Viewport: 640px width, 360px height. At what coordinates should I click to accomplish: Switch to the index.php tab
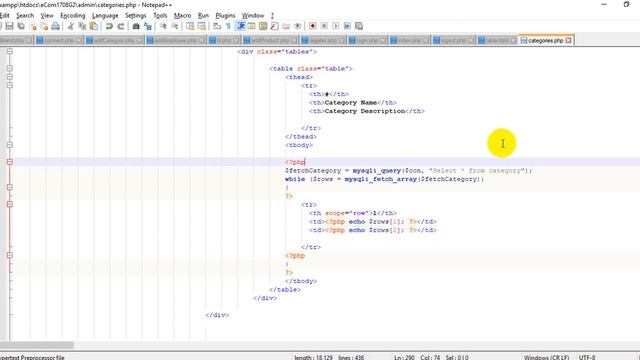[x=409, y=40]
